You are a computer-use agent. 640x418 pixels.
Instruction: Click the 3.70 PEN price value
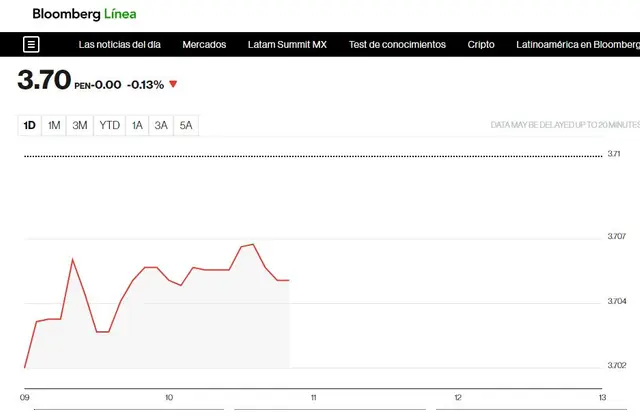pyautogui.click(x=43, y=81)
